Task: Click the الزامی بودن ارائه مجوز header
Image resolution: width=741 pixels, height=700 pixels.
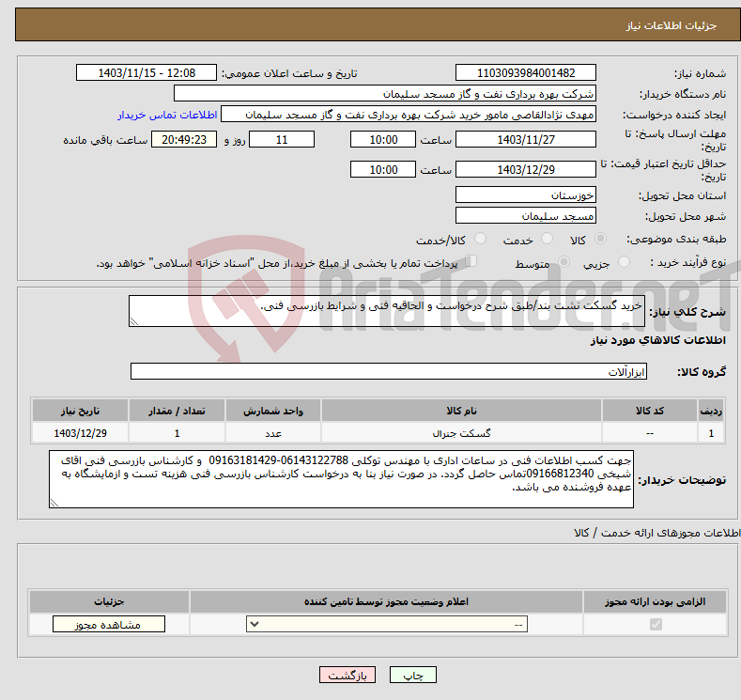Action: pyautogui.click(x=655, y=601)
